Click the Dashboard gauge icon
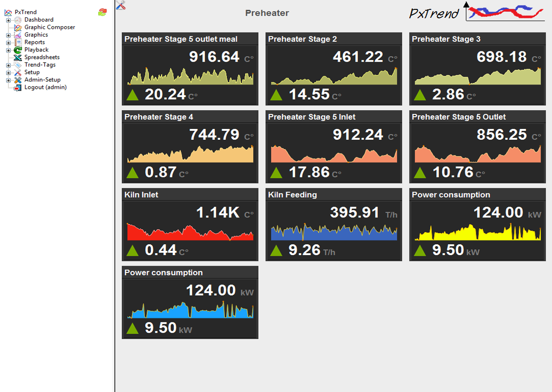 tap(18, 20)
